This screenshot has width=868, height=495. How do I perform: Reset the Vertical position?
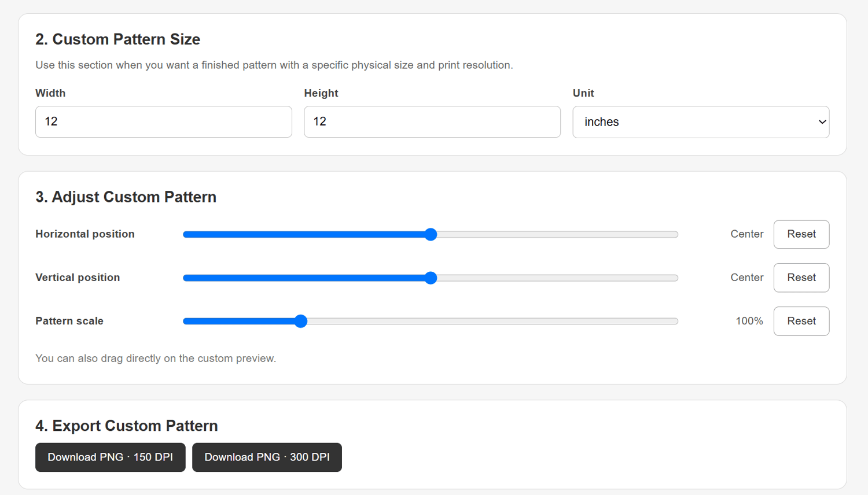tap(801, 278)
